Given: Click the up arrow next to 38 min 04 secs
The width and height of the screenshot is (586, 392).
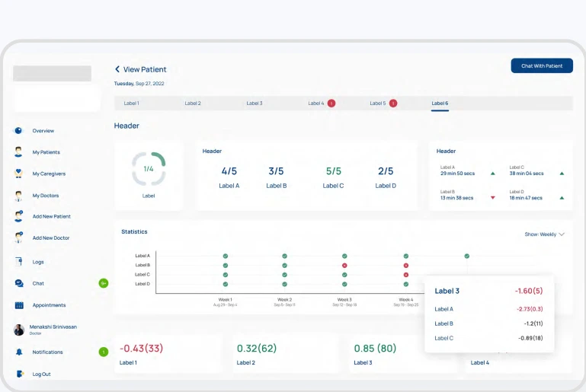Looking at the screenshot, I should click(x=562, y=174).
